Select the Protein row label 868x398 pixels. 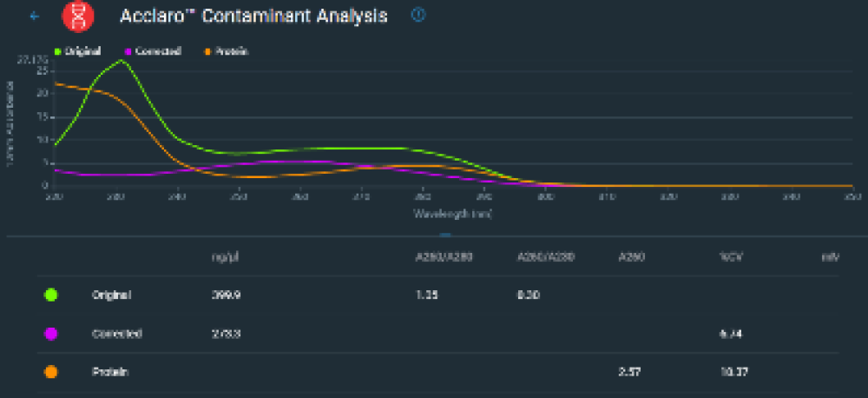click(x=110, y=371)
